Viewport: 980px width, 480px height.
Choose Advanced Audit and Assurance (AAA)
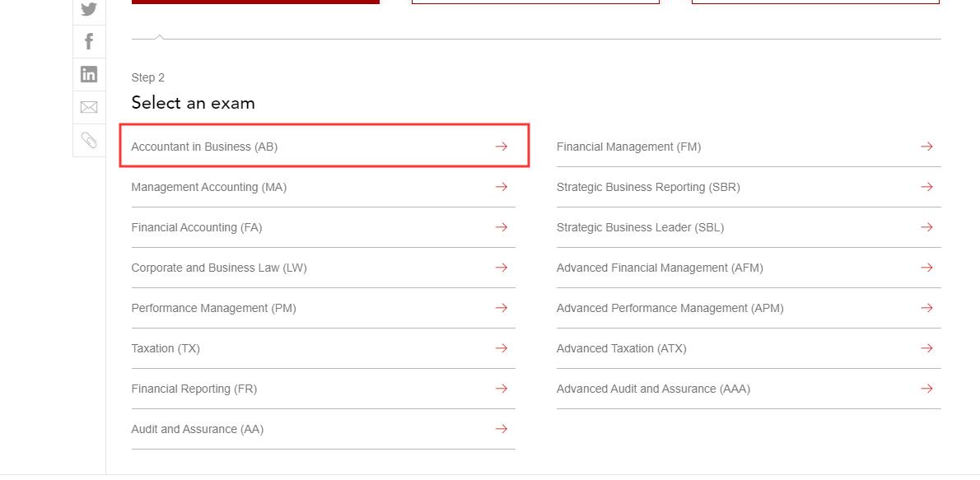[653, 389]
